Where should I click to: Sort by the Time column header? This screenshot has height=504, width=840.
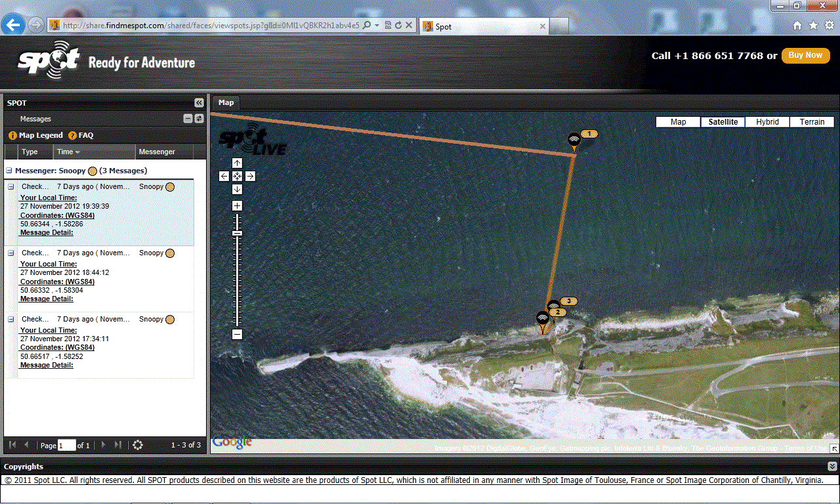point(68,152)
